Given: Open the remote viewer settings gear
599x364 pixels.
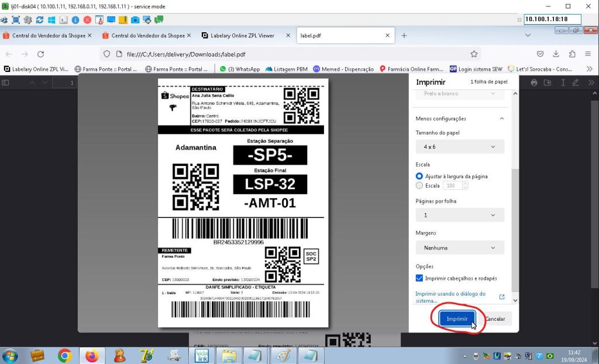Looking at the screenshot, I should coord(27,19).
